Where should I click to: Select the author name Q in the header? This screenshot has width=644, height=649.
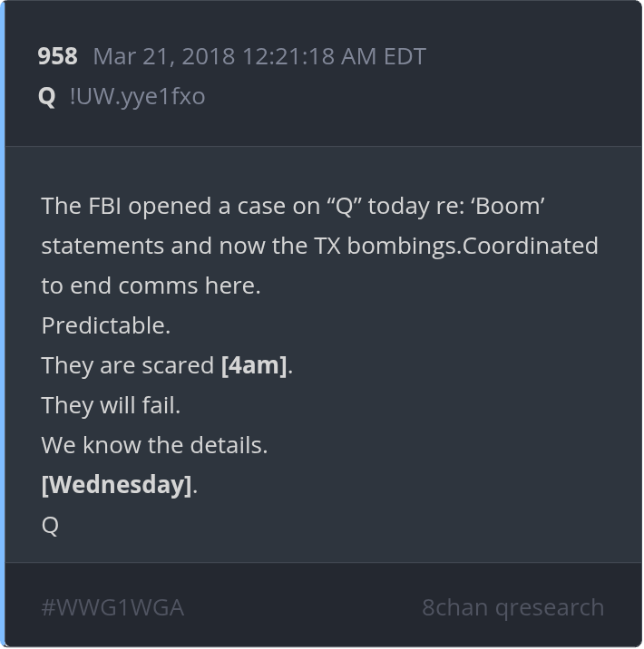point(47,96)
